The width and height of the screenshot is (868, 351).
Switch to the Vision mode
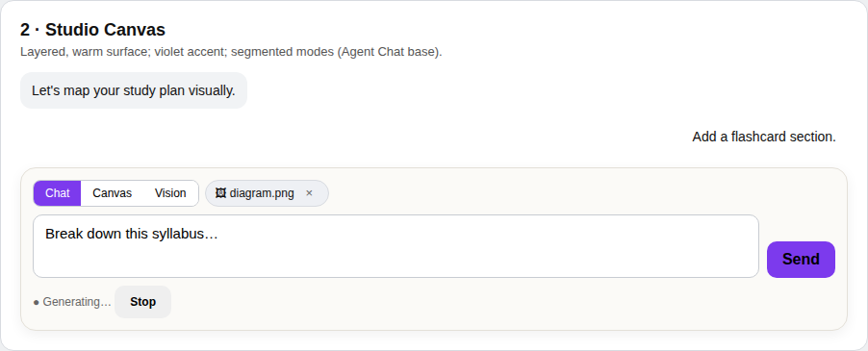(170, 193)
